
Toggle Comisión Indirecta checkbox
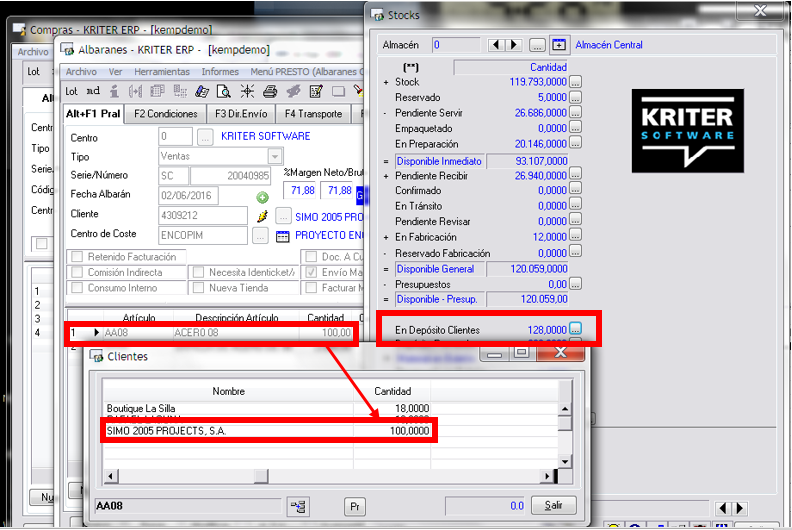click(77, 272)
